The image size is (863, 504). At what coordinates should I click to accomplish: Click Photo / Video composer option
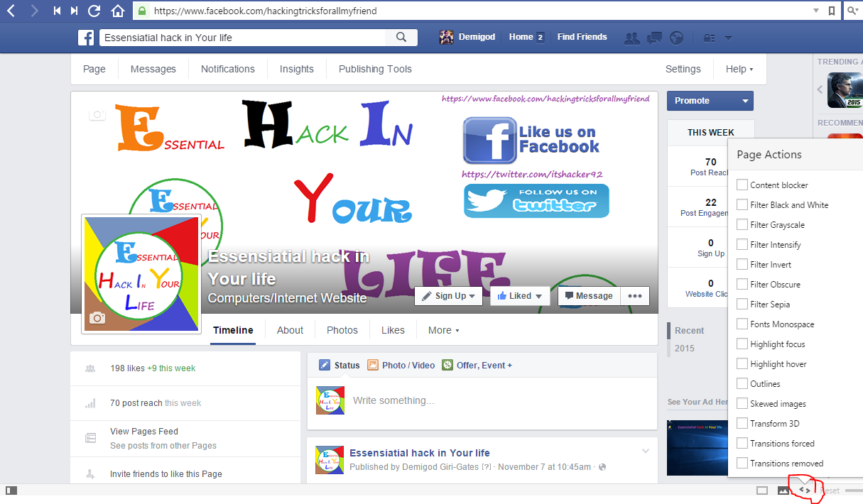click(x=401, y=365)
